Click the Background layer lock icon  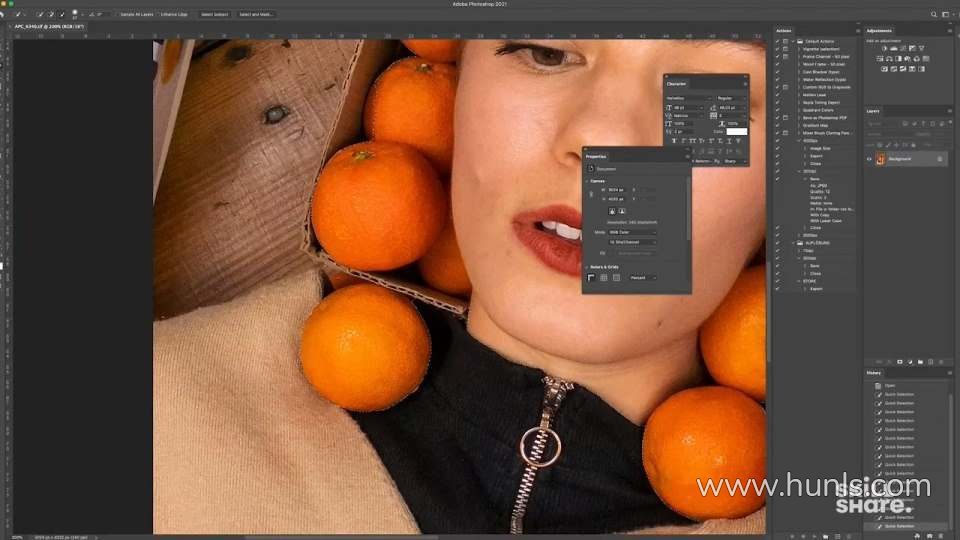click(940, 159)
